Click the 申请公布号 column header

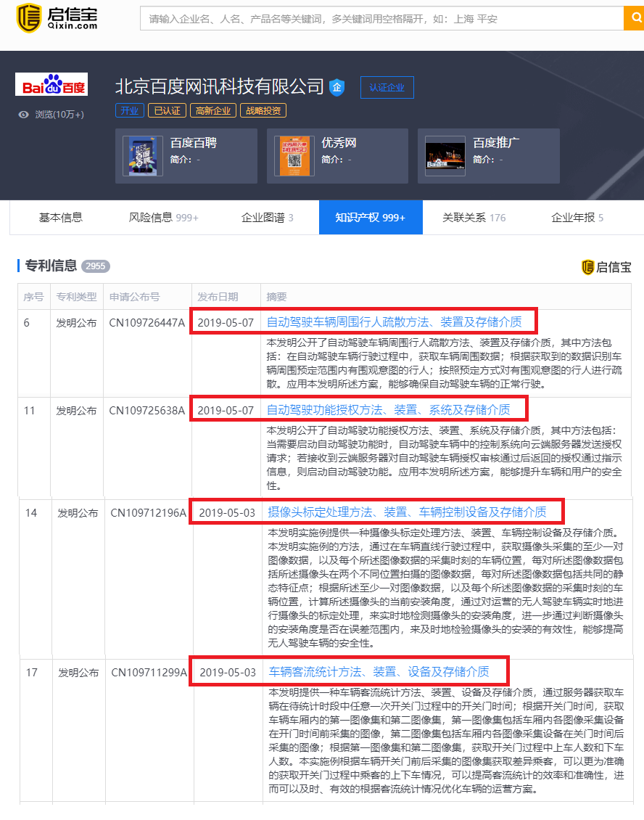[134, 297]
